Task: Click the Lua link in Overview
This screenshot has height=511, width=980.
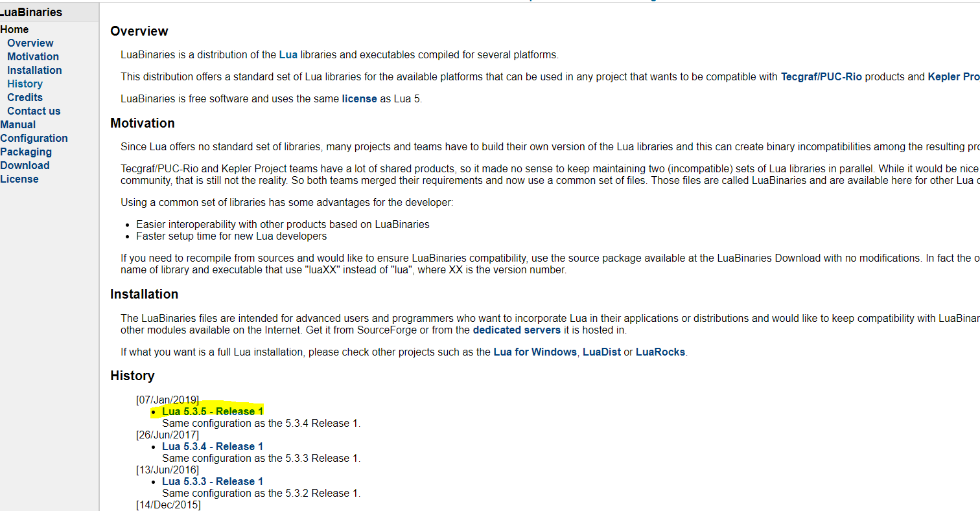Action: pos(288,54)
